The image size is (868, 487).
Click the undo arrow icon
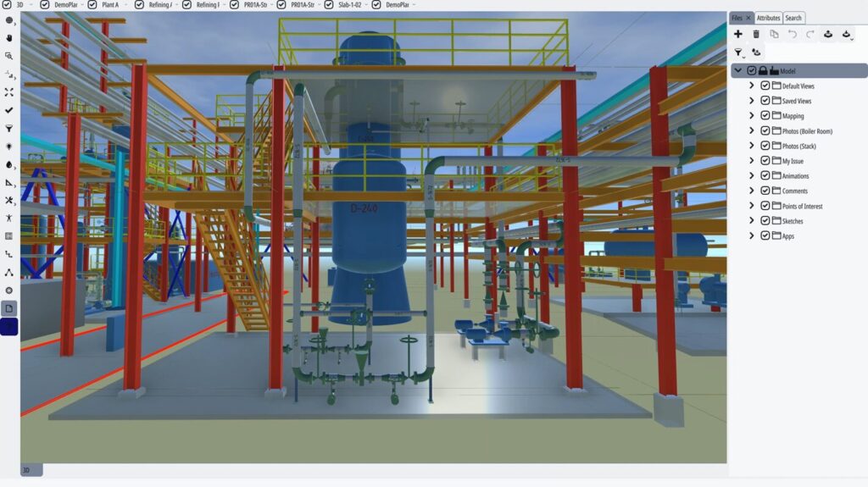(793, 35)
